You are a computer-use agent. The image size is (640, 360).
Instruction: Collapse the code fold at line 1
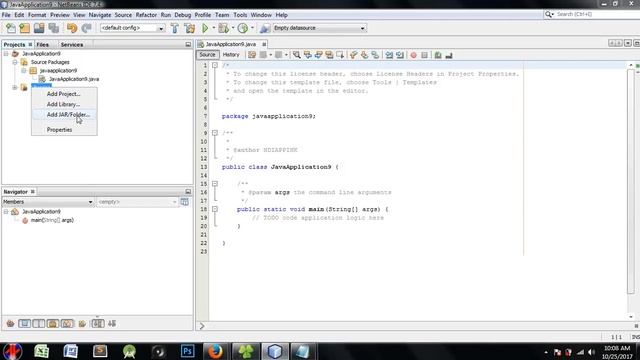[x=215, y=65]
